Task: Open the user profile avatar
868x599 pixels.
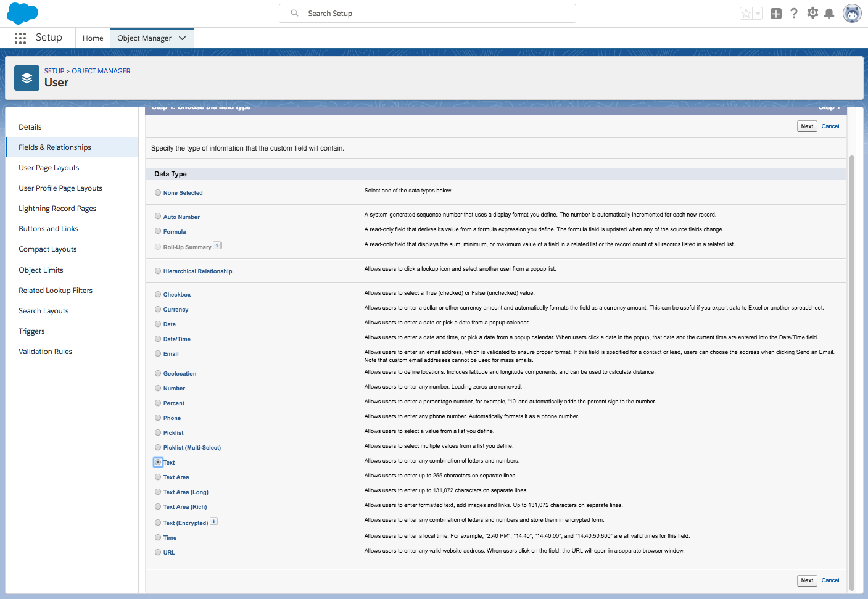Action: click(852, 14)
